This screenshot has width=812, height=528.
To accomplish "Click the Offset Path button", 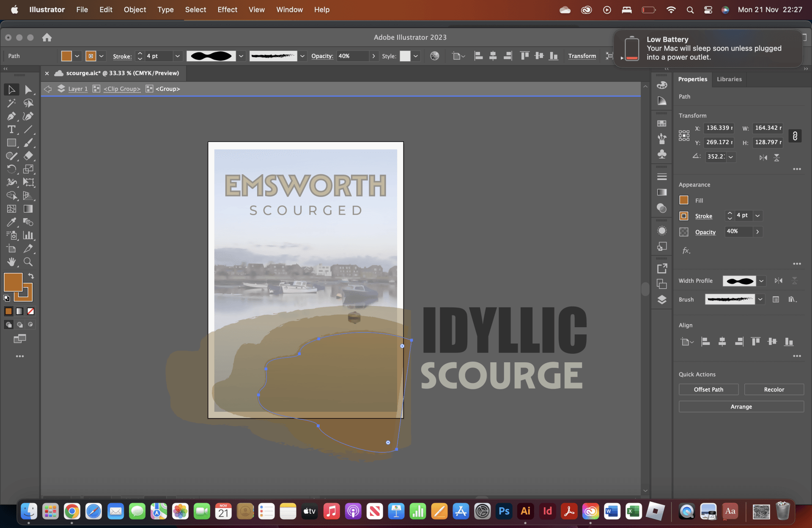I will coord(708,389).
